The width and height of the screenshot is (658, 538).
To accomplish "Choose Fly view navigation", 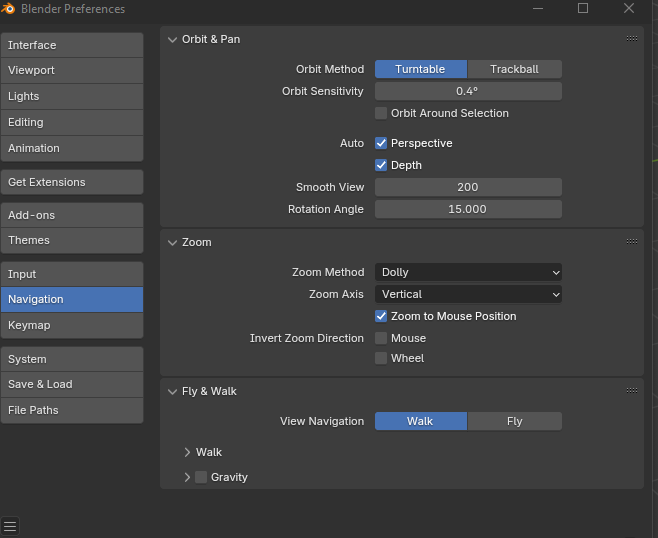I will click(514, 421).
